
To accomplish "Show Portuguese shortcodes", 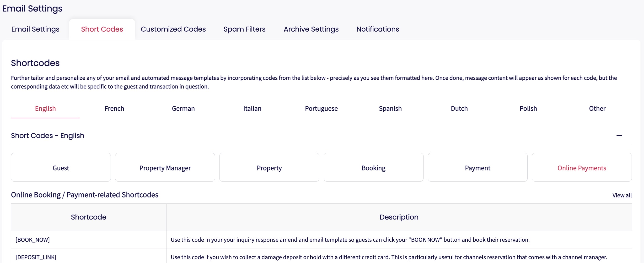I will 321,109.
